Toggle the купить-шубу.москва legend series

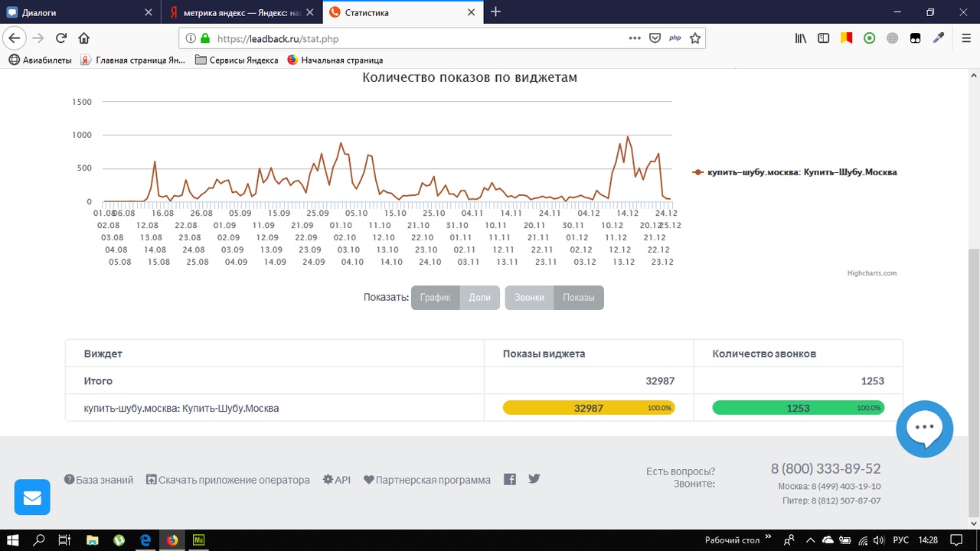coord(794,172)
